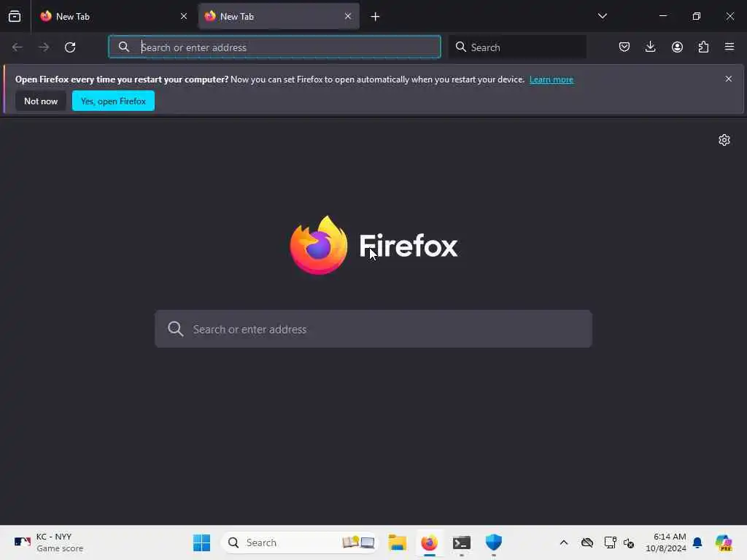Image resolution: width=747 pixels, height=560 pixels.
Task: Go back with the back arrow
Action: (x=18, y=47)
